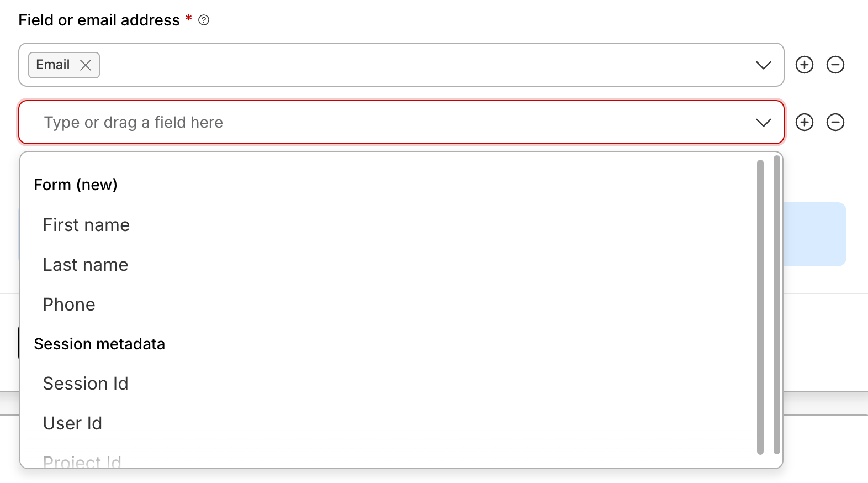
Task: Add a row after the empty field
Action: tap(804, 122)
